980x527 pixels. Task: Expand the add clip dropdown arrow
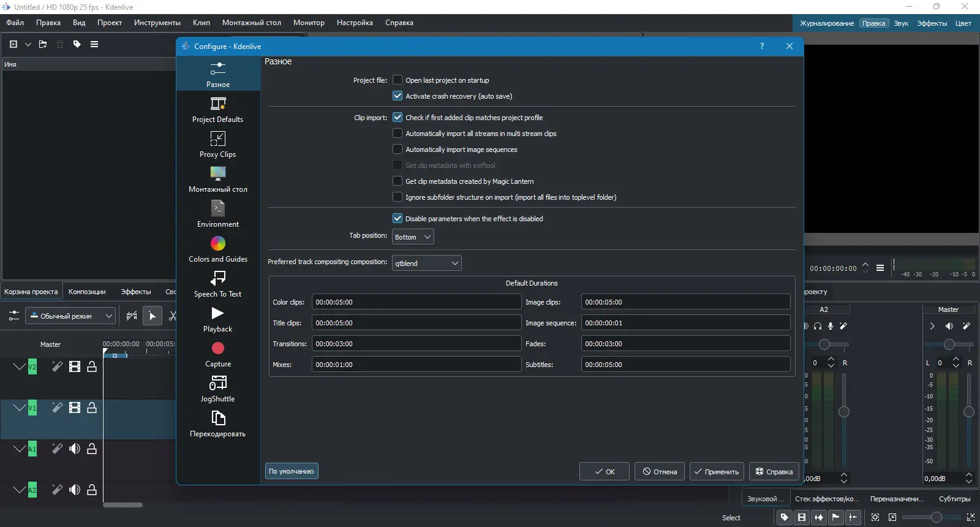[28, 44]
